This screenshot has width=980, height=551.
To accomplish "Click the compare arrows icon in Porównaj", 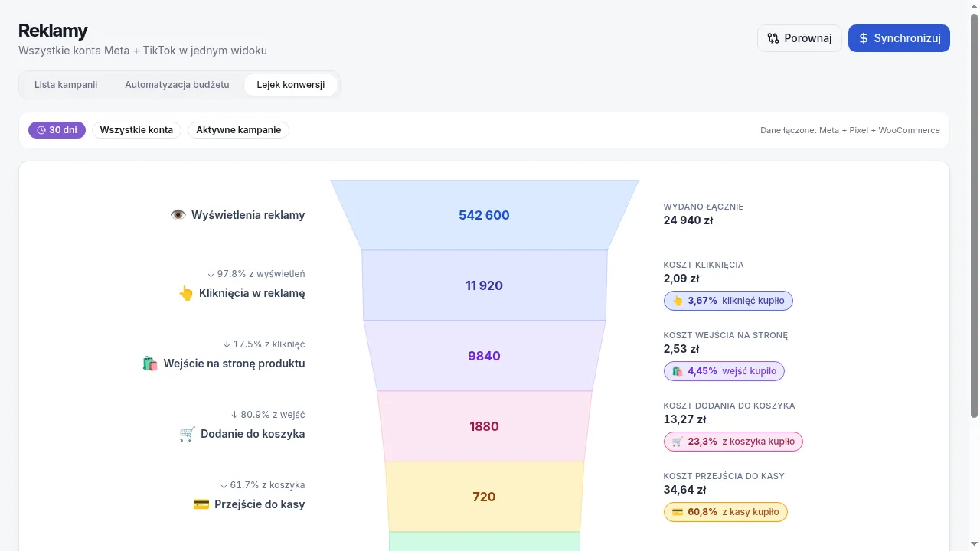I will coord(773,38).
